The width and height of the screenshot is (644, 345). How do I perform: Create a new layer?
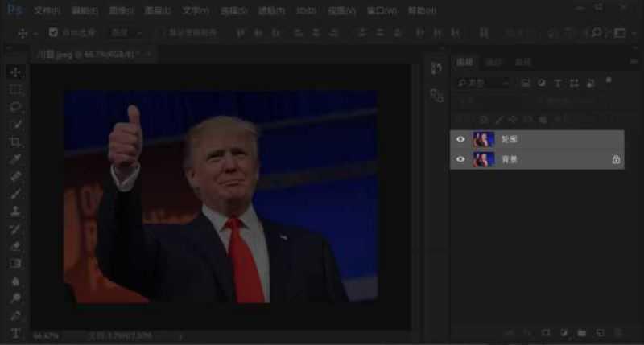tap(600, 333)
